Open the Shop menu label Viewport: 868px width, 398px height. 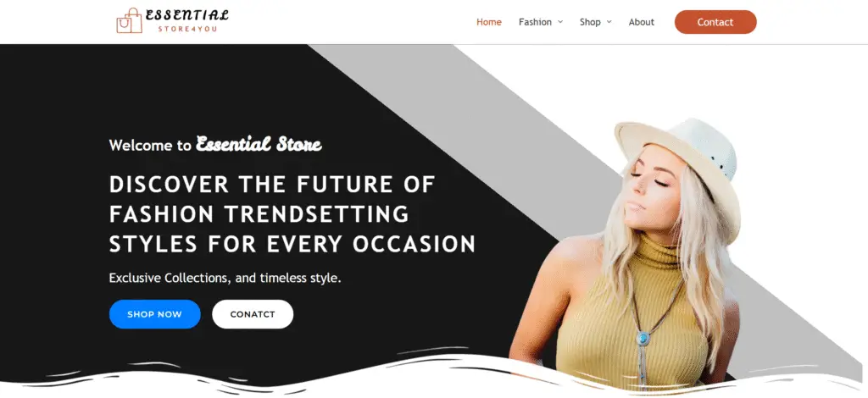(x=590, y=22)
